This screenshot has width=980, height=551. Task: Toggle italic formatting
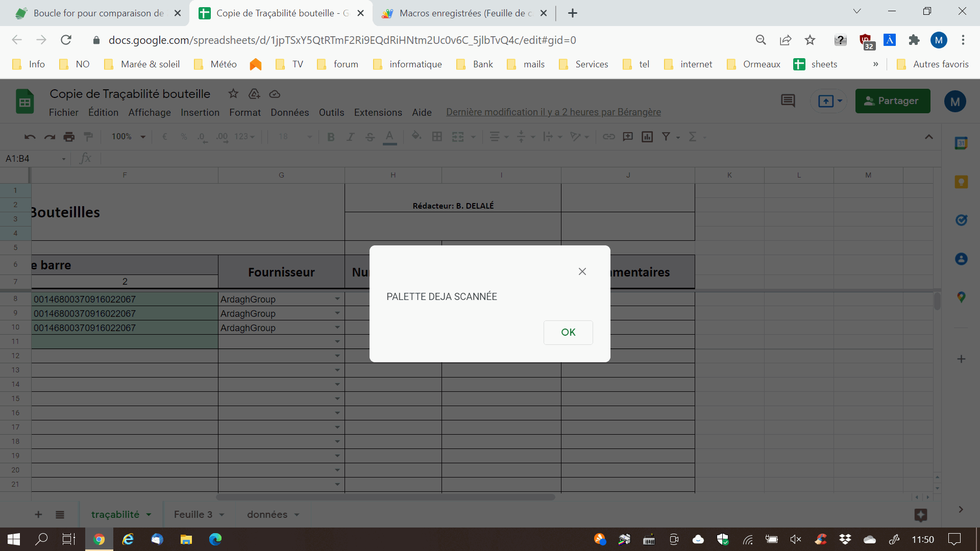point(350,137)
